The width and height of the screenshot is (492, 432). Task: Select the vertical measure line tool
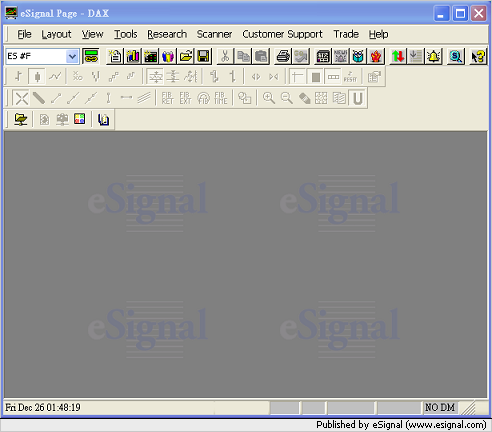pyautogui.click(x=108, y=98)
